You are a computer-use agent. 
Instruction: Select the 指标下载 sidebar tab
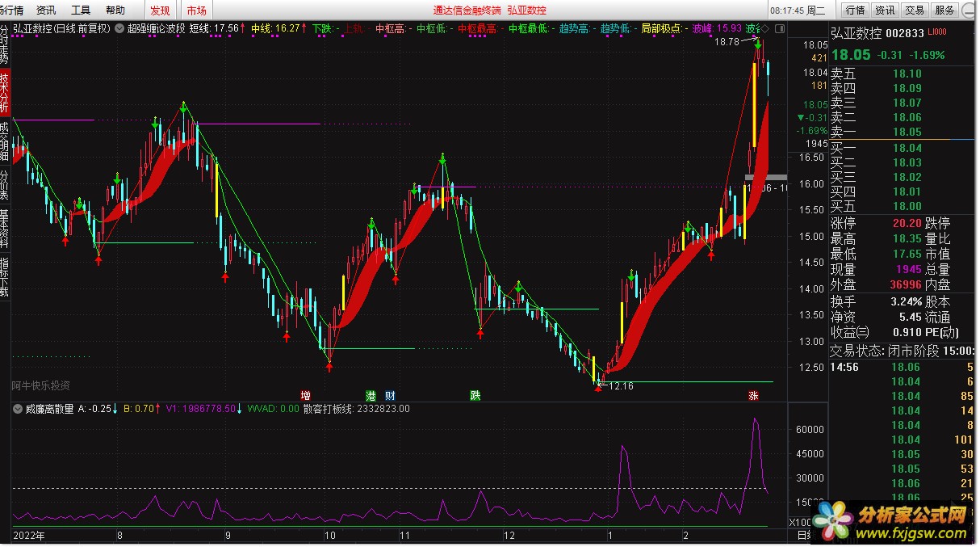[5, 277]
